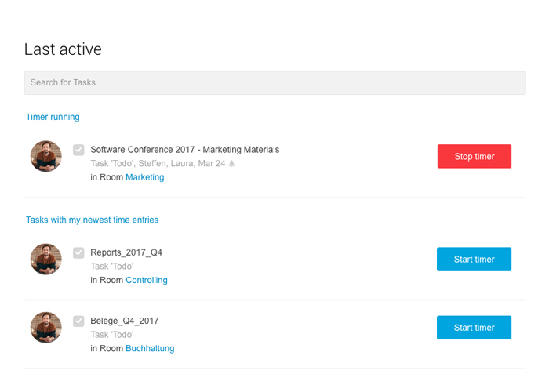Select the avatar next to Belege_Q4_2017
The width and height of the screenshot is (549, 392).
(45, 327)
